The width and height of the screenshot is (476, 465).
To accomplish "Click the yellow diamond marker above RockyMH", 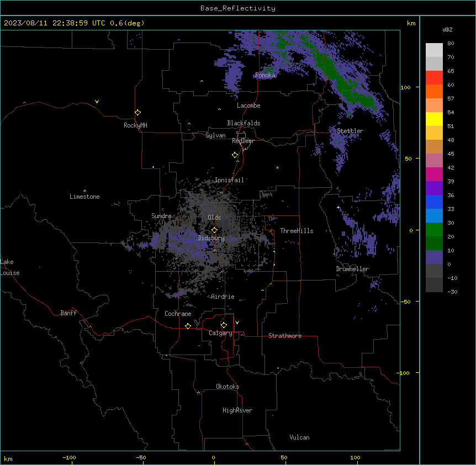I will (137, 113).
